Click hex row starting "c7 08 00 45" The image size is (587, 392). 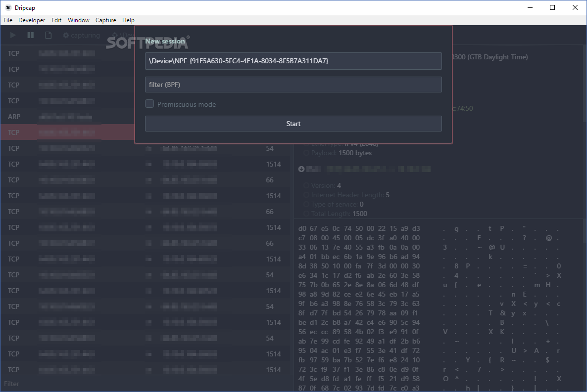point(359,238)
